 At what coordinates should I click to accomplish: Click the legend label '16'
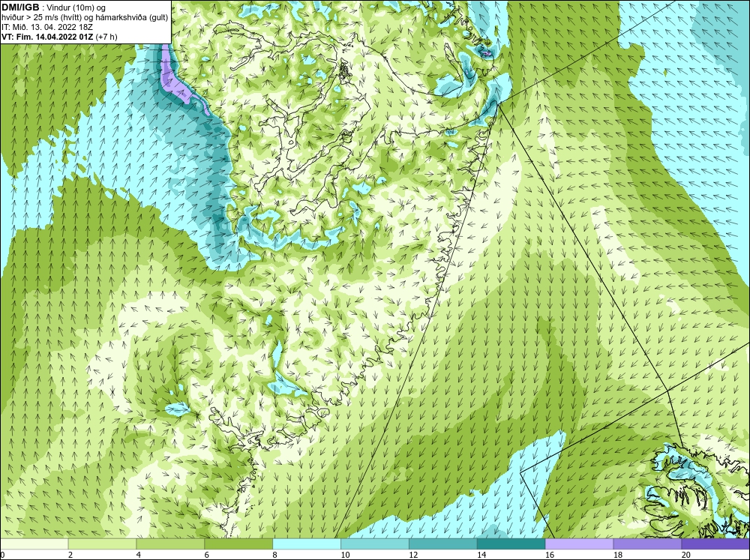(550, 555)
